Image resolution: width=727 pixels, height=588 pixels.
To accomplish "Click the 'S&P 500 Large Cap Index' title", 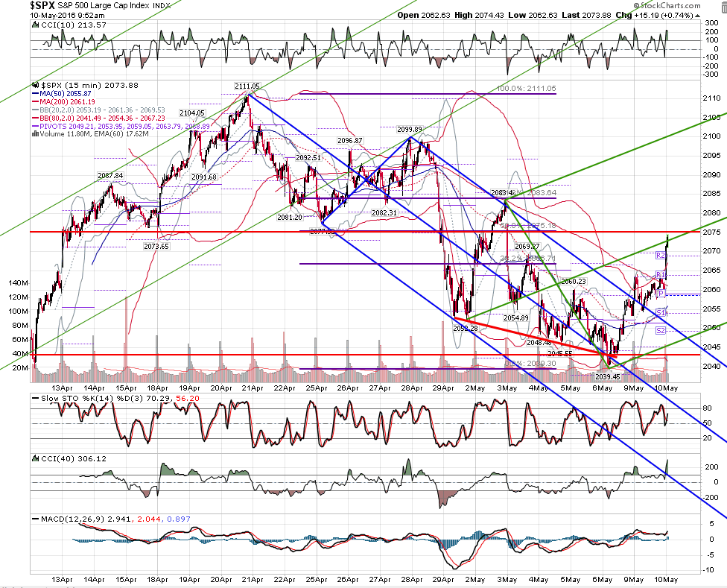I will (x=104, y=5).
